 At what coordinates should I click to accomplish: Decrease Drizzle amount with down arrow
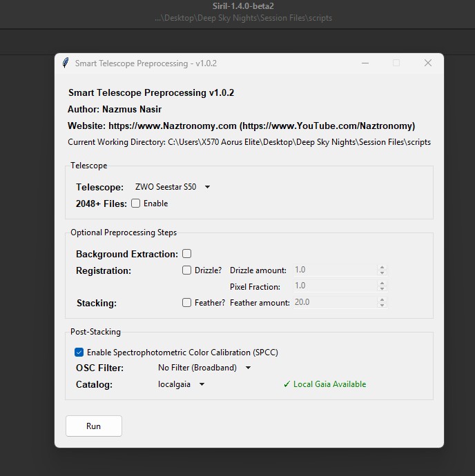pos(382,272)
